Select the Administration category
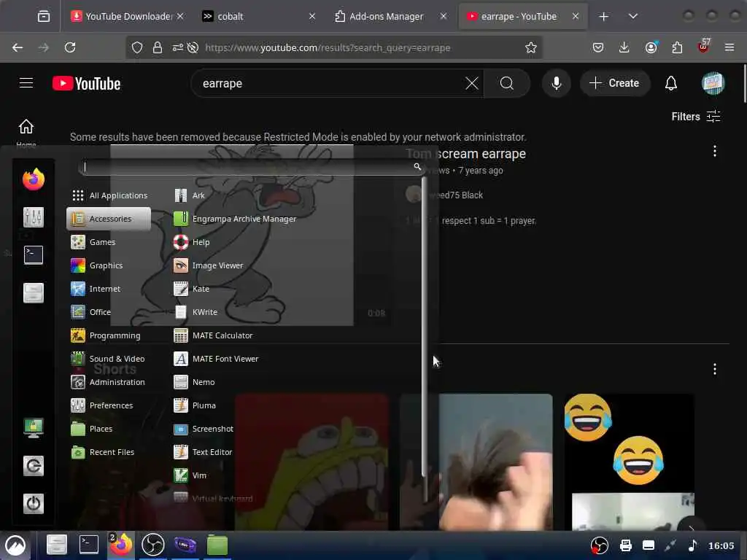This screenshot has width=747, height=560. [x=108, y=382]
